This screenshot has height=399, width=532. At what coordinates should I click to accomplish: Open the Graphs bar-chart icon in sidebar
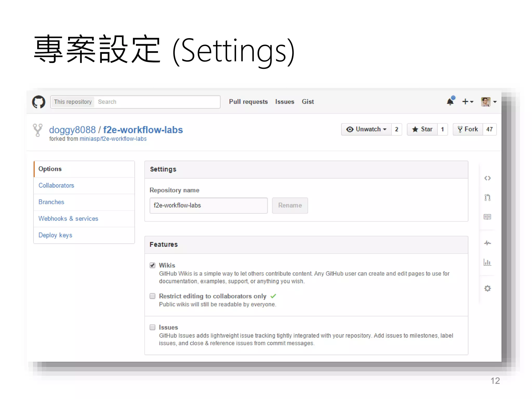[487, 262]
